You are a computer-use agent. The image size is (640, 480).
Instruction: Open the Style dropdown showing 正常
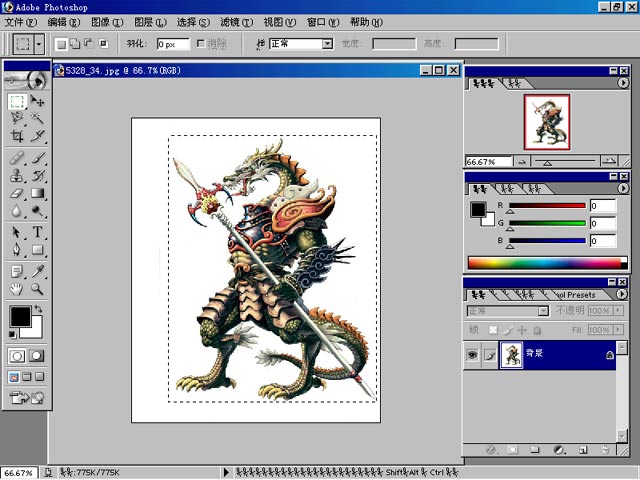coord(301,44)
